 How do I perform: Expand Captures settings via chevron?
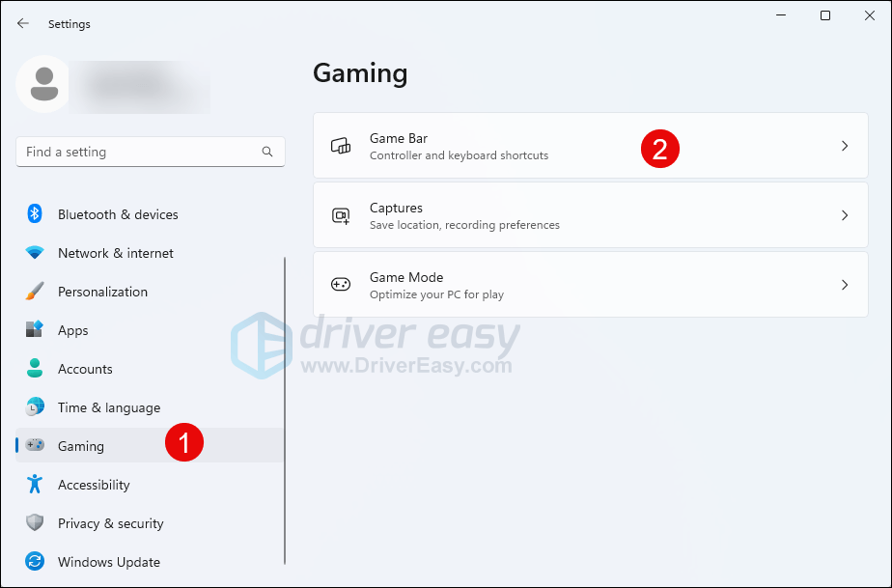click(x=844, y=215)
